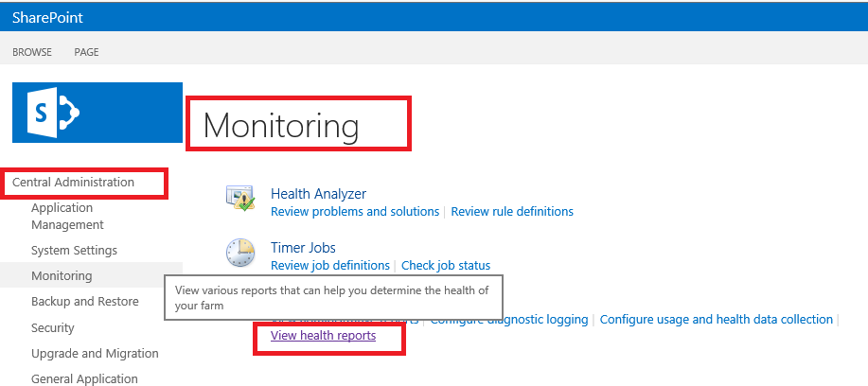Click View health reports link
Viewport: 868px width, 386px height.
pyautogui.click(x=323, y=336)
